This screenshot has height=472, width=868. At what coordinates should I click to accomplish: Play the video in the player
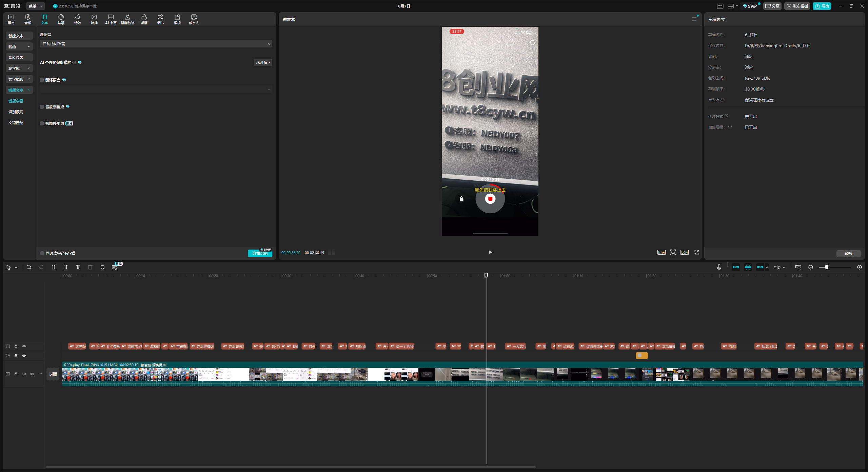pos(490,252)
